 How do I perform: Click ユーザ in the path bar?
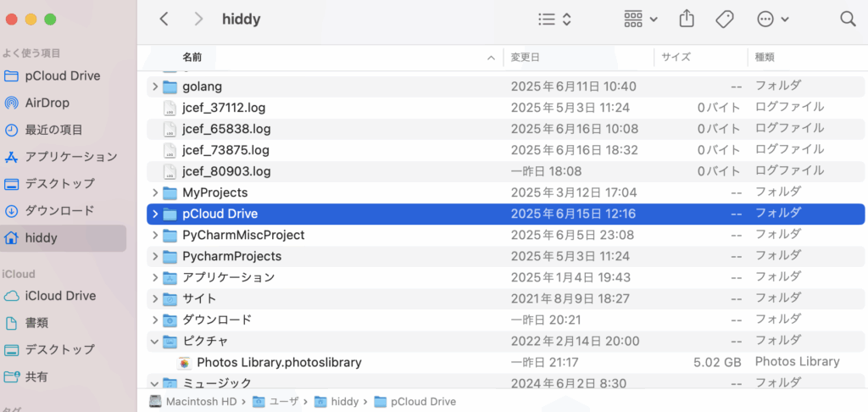[275, 402]
